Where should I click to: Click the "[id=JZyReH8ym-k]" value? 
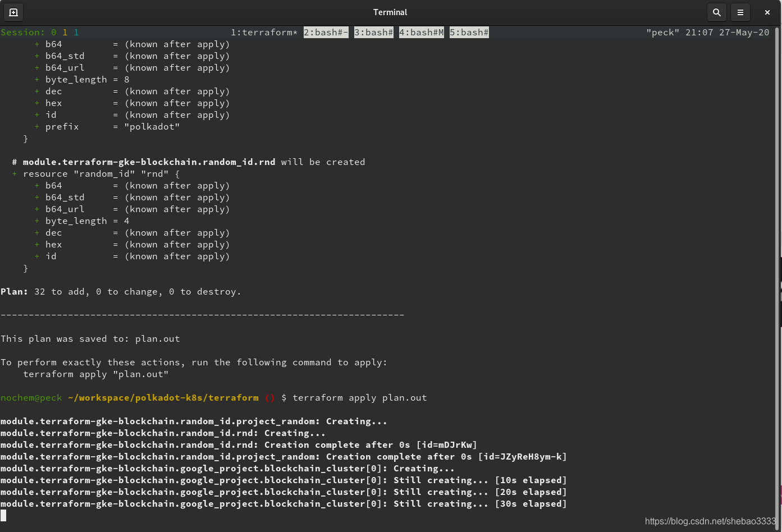coord(523,457)
